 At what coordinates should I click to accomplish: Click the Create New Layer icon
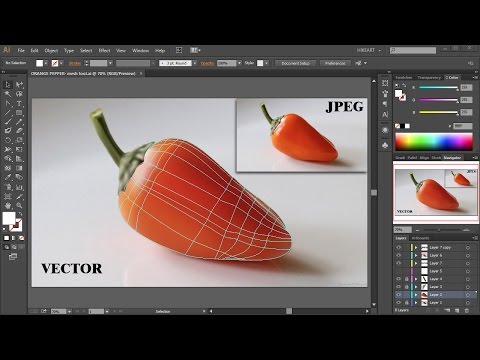(x=457, y=310)
